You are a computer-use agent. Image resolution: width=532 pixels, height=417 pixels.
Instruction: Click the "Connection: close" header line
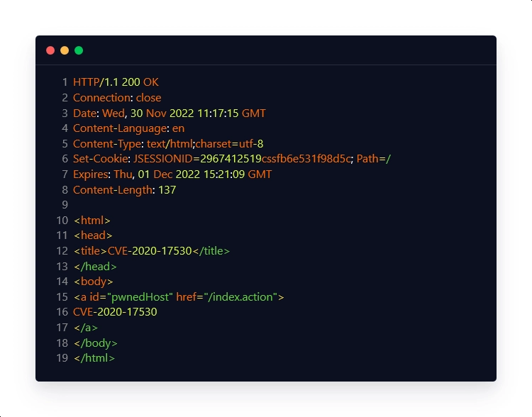click(117, 98)
